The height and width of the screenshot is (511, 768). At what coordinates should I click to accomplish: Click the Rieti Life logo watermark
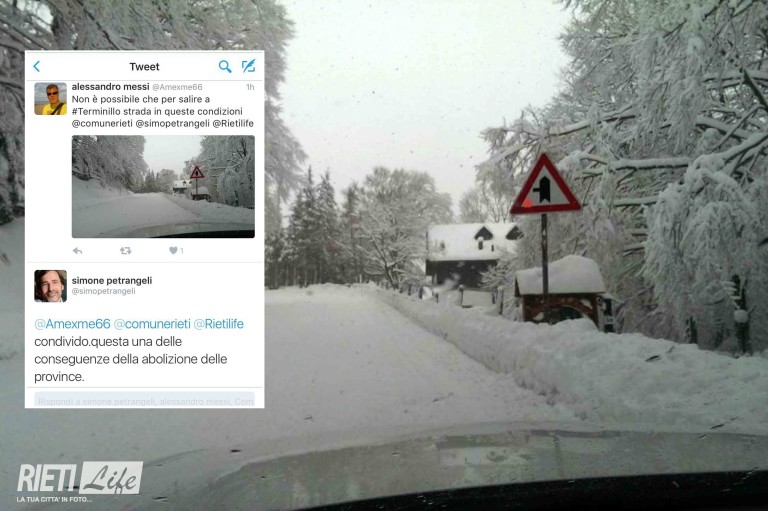click(80, 481)
